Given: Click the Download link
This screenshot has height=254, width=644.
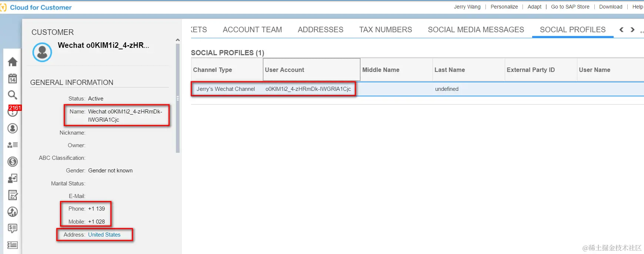Looking at the screenshot, I should (x=611, y=7).
